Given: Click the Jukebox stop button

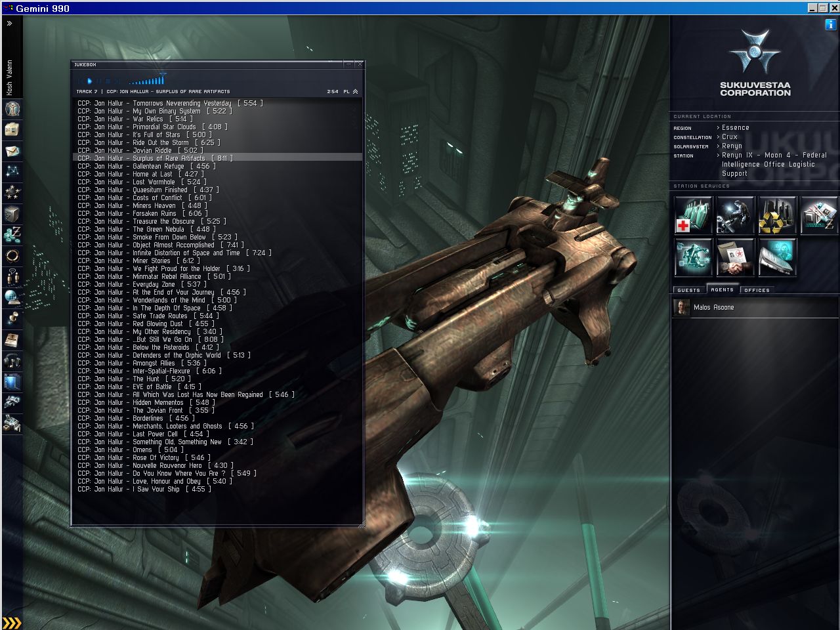Looking at the screenshot, I should click(x=108, y=81).
